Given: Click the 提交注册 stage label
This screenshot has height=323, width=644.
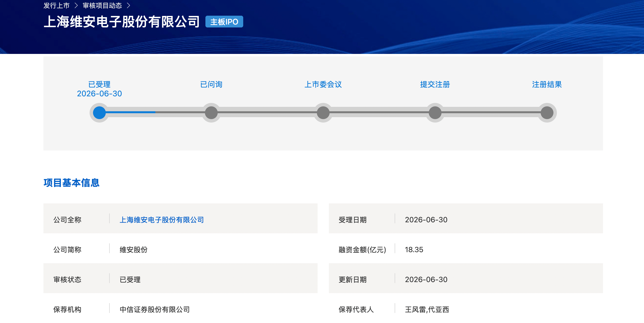Looking at the screenshot, I should pos(435,84).
